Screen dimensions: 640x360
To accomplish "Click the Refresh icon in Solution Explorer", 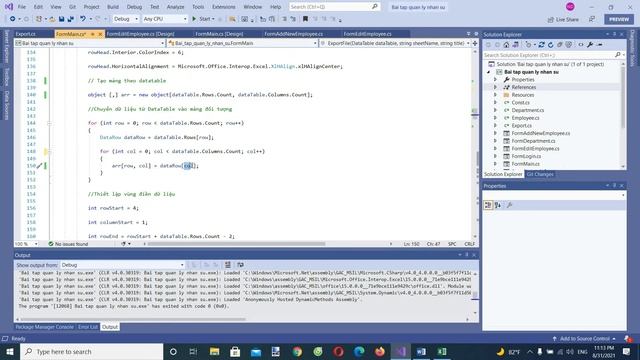I will point(551,44).
